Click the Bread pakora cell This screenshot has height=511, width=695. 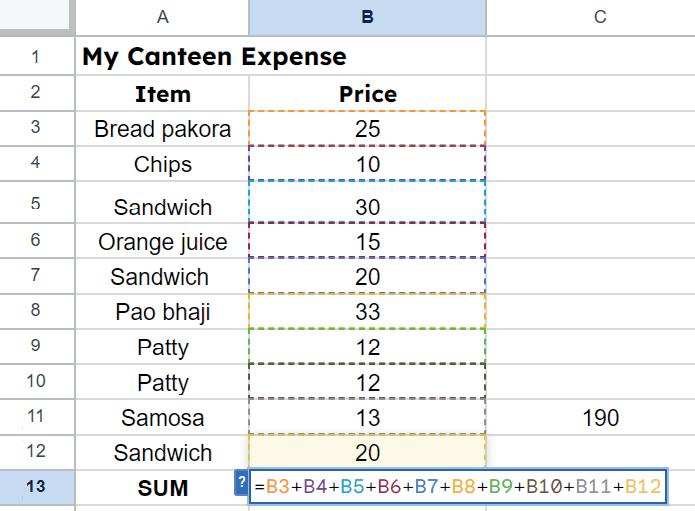(162, 129)
